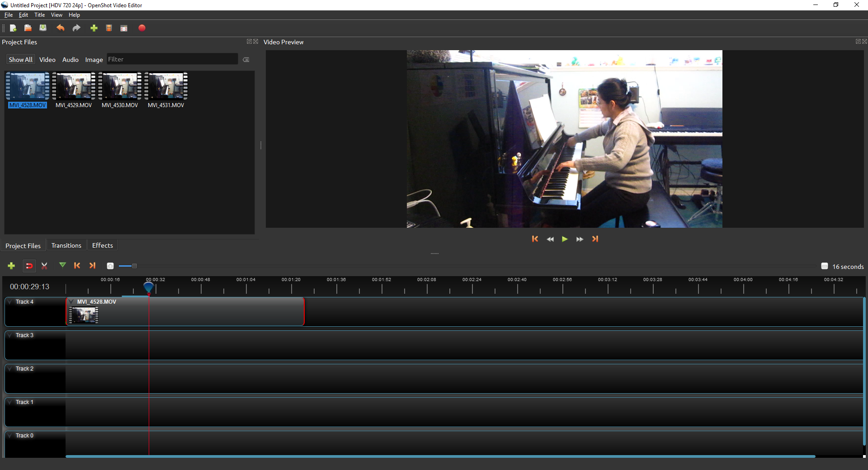Select the MVI_4530.MOV file thumbnail
The width and height of the screenshot is (868, 470).
(x=120, y=90)
